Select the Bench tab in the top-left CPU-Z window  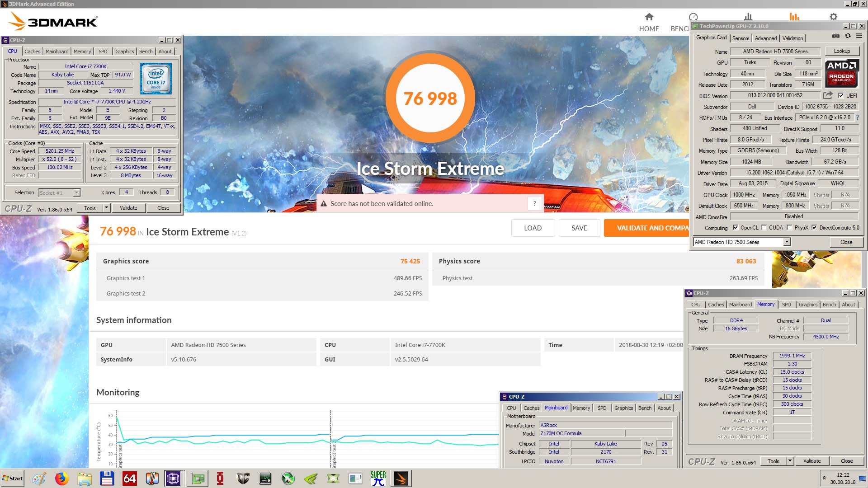(x=146, y=52)
